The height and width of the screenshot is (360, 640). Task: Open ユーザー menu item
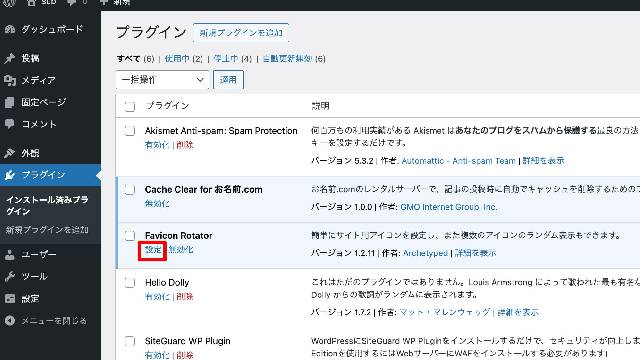click(39, 255)
